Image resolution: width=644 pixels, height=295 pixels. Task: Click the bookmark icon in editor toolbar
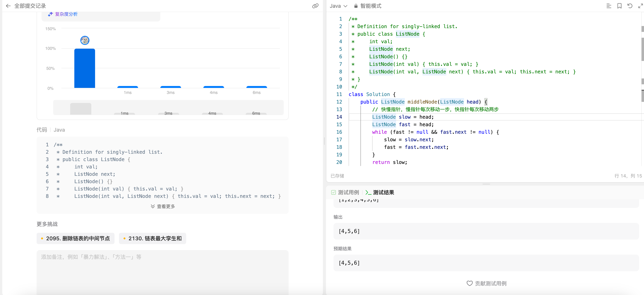tap(619, 6)
